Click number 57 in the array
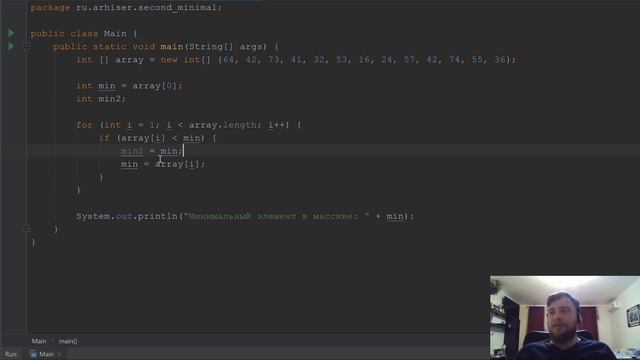The width and height of the screenshot is (640, 360). (x=409, y=60)
